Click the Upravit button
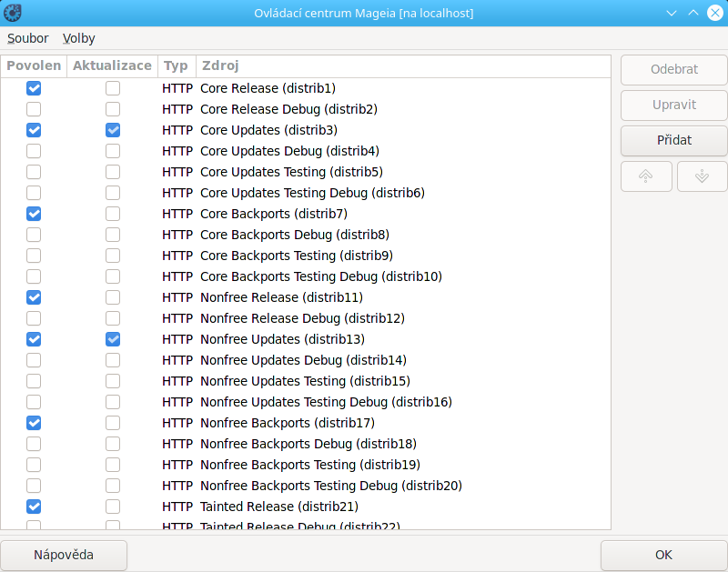 pos(674,105)
